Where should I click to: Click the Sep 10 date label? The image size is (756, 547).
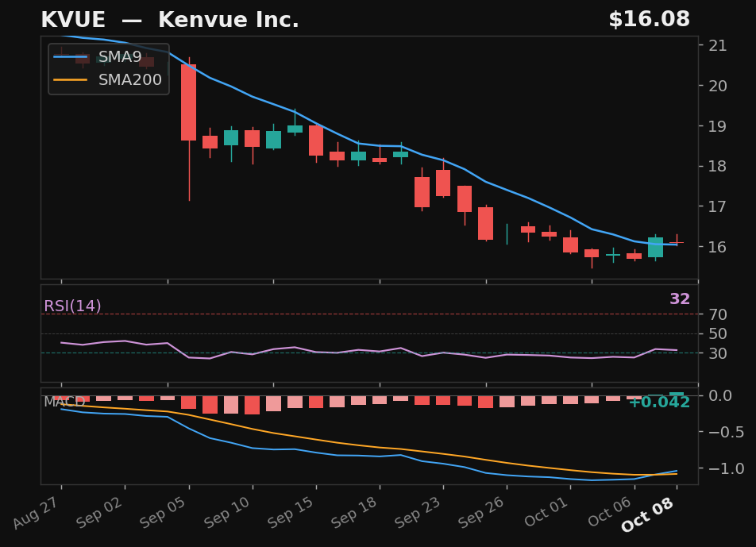(x=226, y=512)
